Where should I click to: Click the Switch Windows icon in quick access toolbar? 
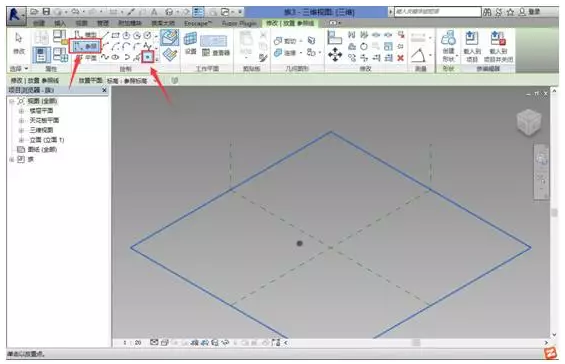pos(225,12)
